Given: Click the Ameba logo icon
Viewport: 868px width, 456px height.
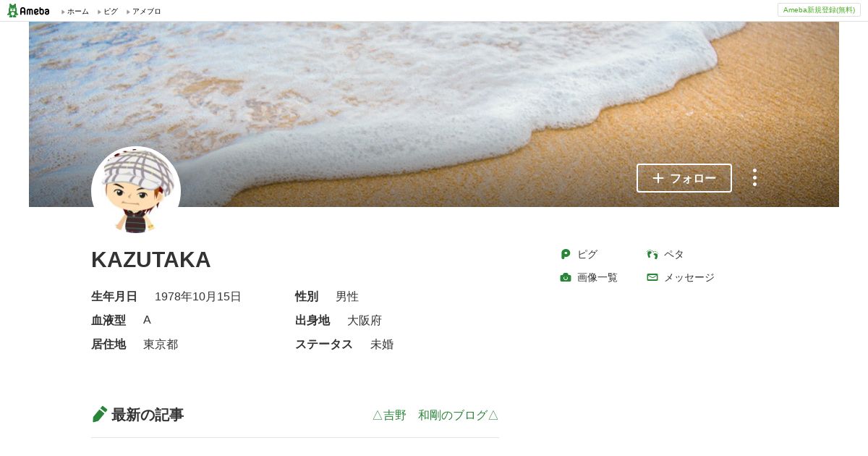Looking at the screenshot, I should [28, 11].
